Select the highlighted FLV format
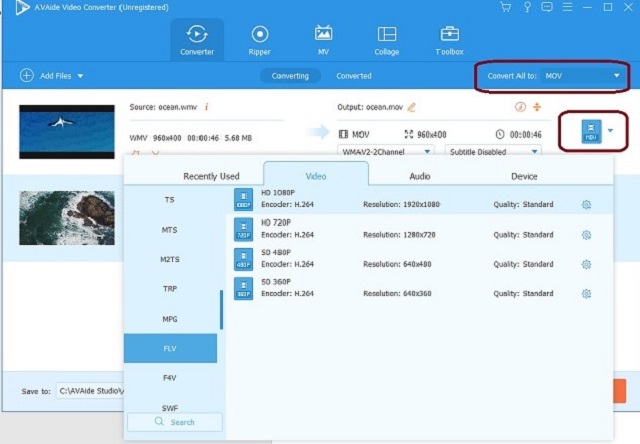The image size is (640, 444). click(170, 348)
